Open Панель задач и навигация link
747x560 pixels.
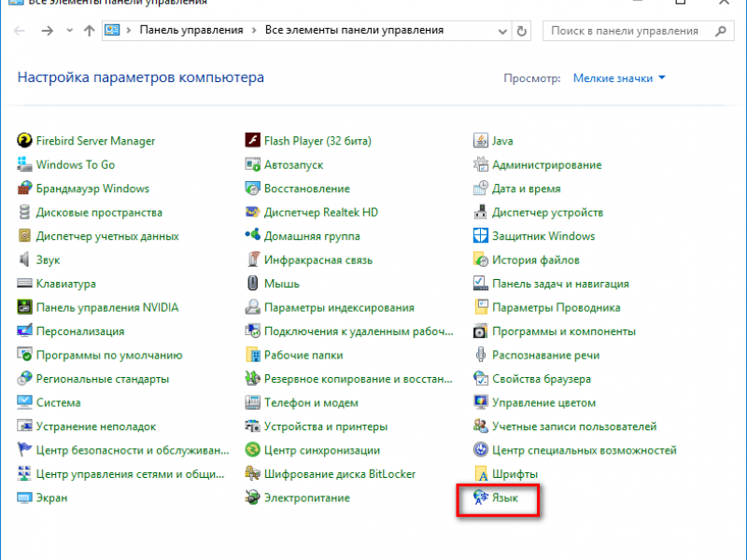coord(560,284)
